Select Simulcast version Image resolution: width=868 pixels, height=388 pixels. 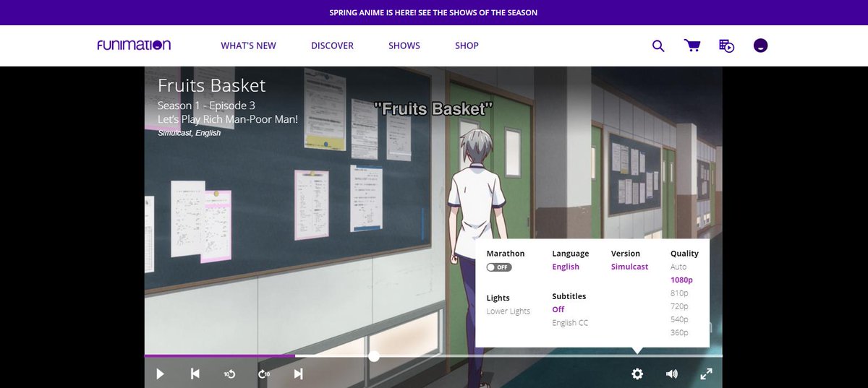point(630,267)
